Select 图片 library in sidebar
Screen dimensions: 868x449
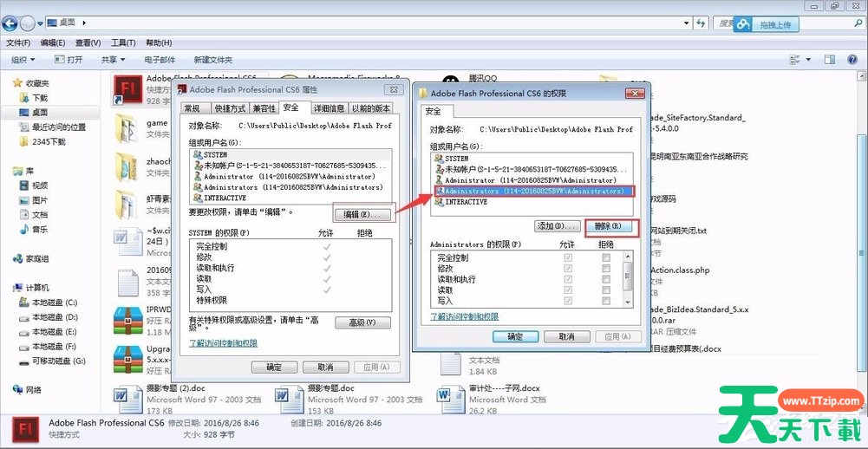(34, 200)
